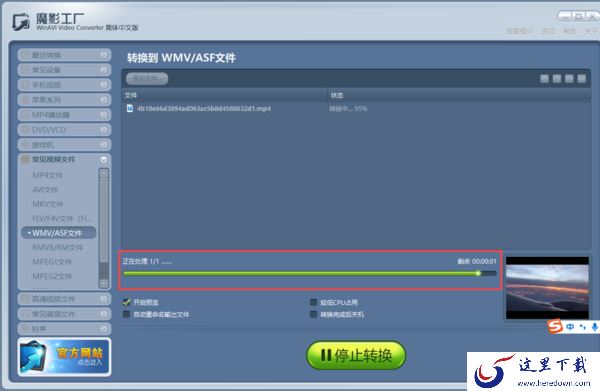The height and width of the screenshot is (391, 600).
Task: Expand the 高清视频文件 section arrow
Action: (103, 299)
